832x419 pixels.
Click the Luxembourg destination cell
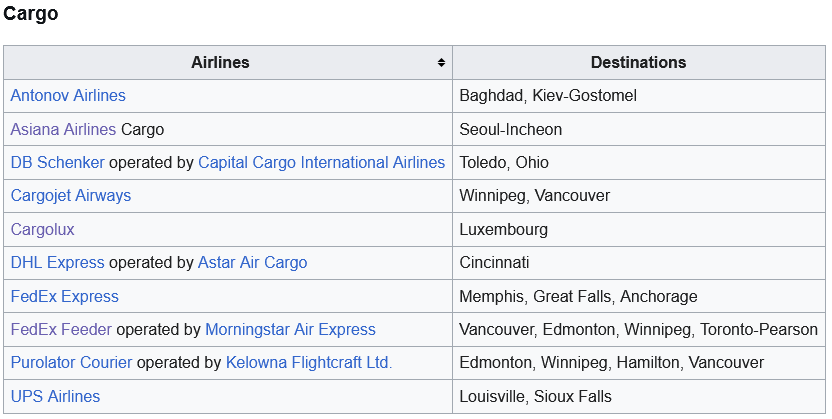pyautogui.click(x=503, y=229)
